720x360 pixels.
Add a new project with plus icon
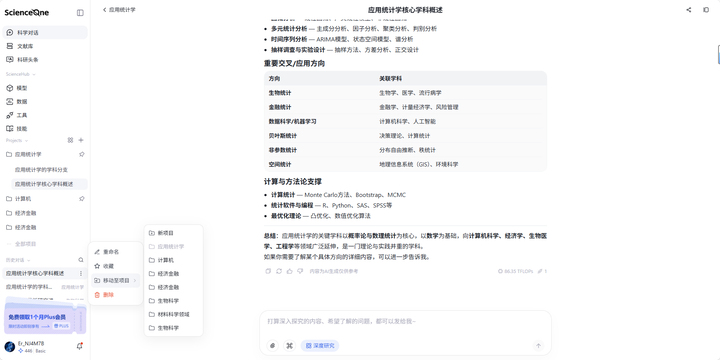pos(81,140)
